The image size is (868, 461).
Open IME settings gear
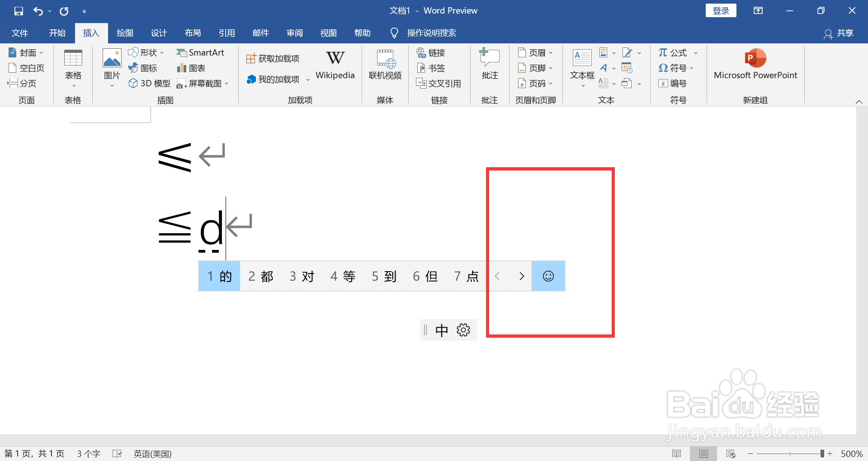click(x=463, y=330)
